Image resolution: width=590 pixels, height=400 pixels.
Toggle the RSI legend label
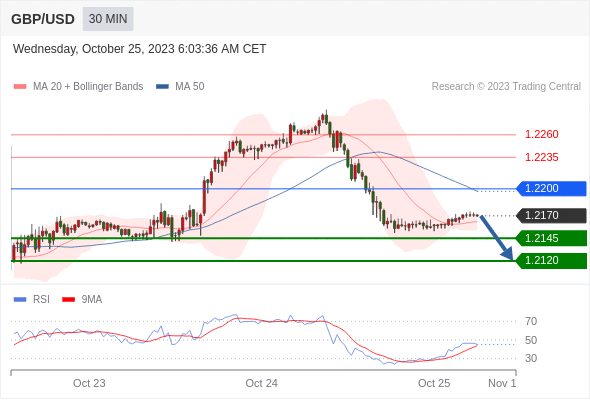(x=41, y=300)
